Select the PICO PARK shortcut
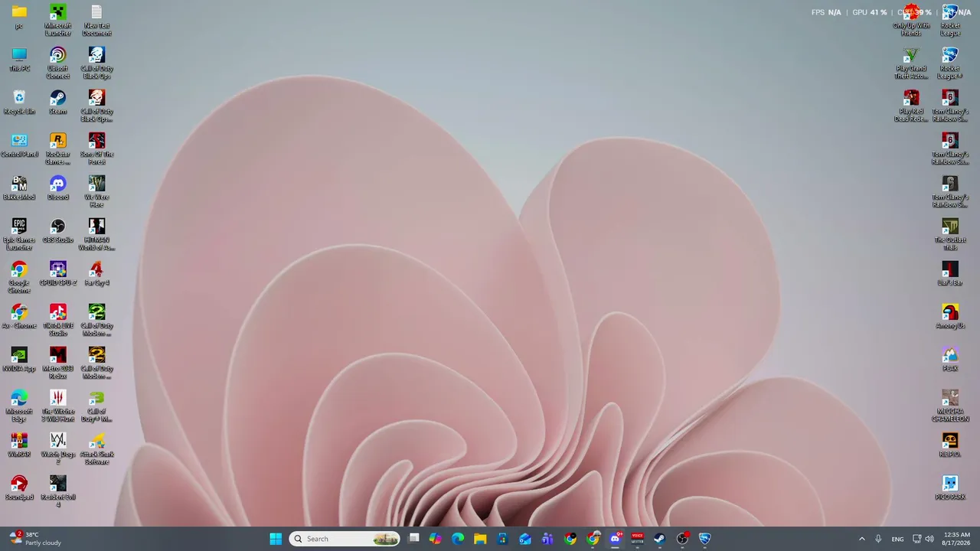This screenshot has height=551, width=980. click(x=950, y=487)
